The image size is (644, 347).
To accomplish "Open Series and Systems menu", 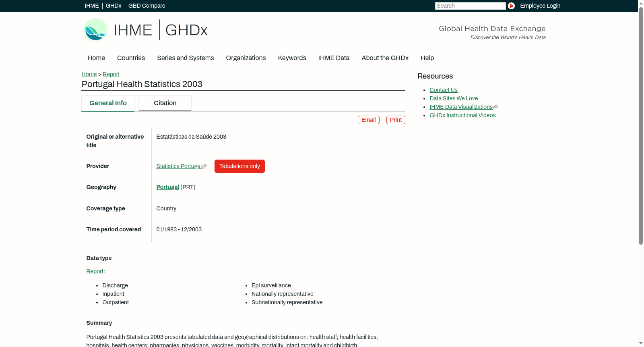I will click(185, 58).
